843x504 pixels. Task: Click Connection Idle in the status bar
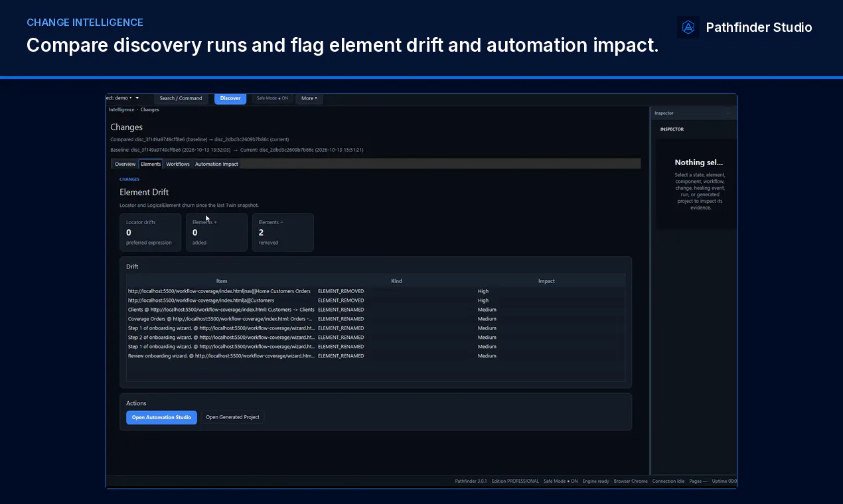[x=668, y=481]
